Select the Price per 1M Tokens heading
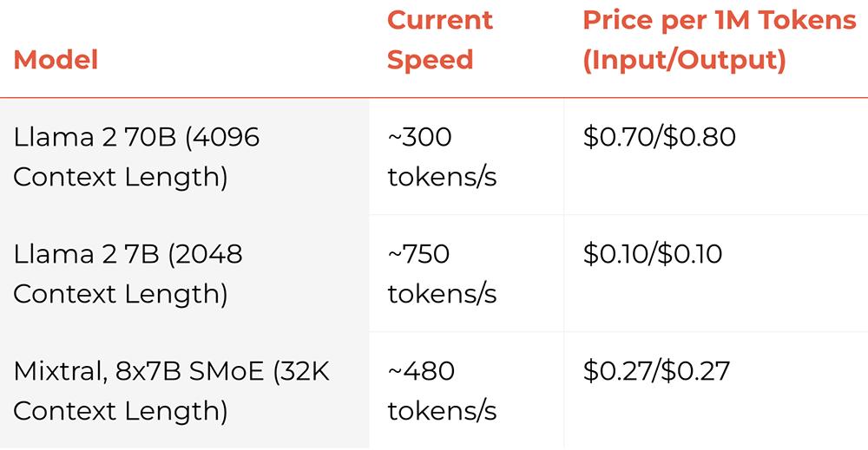The width and height of the screenshot is (868, 450). pyautogui.click(x=720, y=20)
